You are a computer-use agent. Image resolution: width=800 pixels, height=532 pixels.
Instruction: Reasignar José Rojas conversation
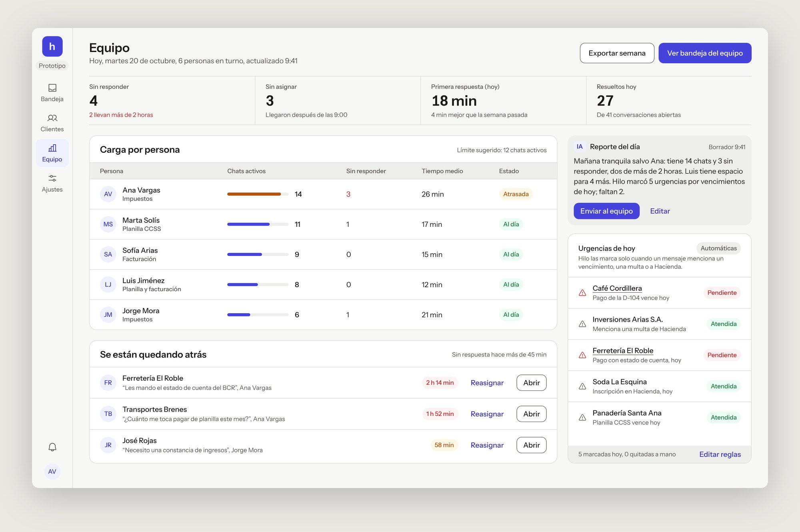tap(487, 445)
